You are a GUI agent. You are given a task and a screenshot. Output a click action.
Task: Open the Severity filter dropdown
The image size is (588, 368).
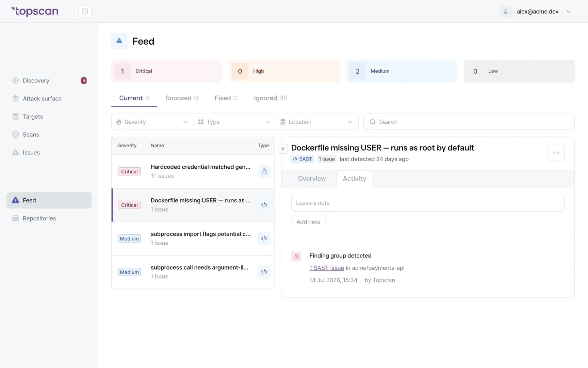[152, 122]
